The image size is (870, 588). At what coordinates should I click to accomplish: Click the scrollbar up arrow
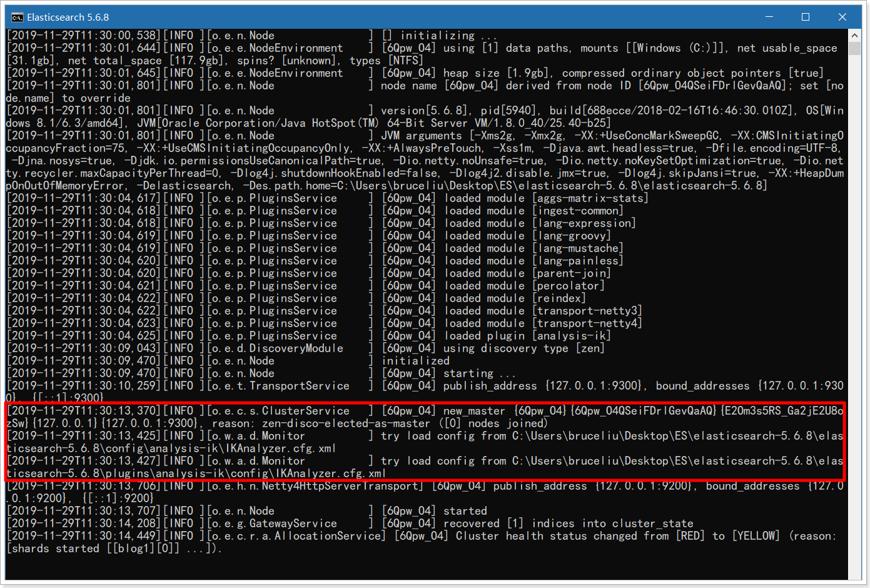[855, 34]
